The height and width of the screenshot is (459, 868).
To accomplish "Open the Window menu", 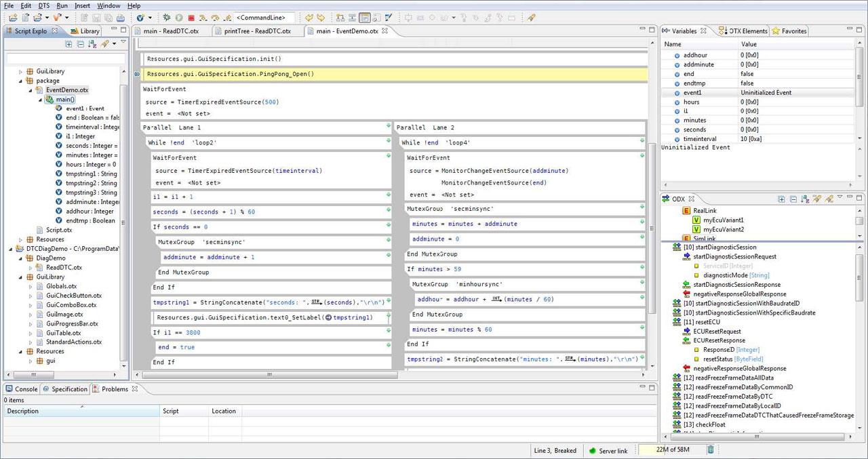I will pyautogui.click(x=108, y=5).
